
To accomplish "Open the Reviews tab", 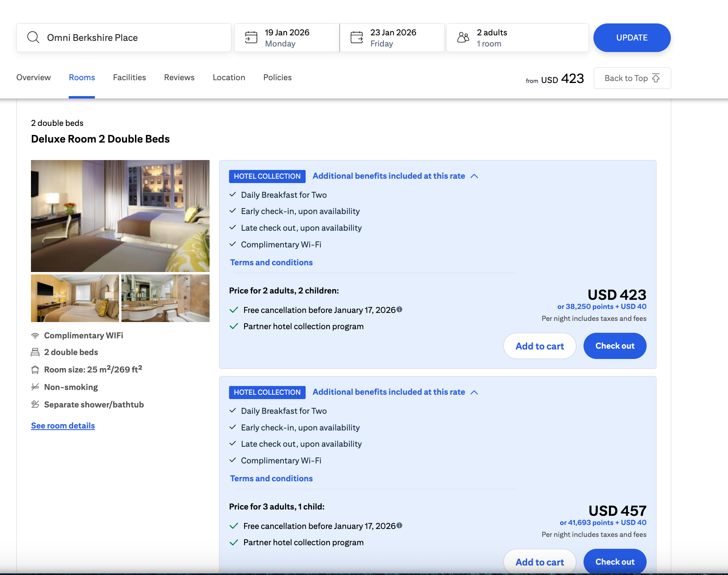I will point(179,77).
